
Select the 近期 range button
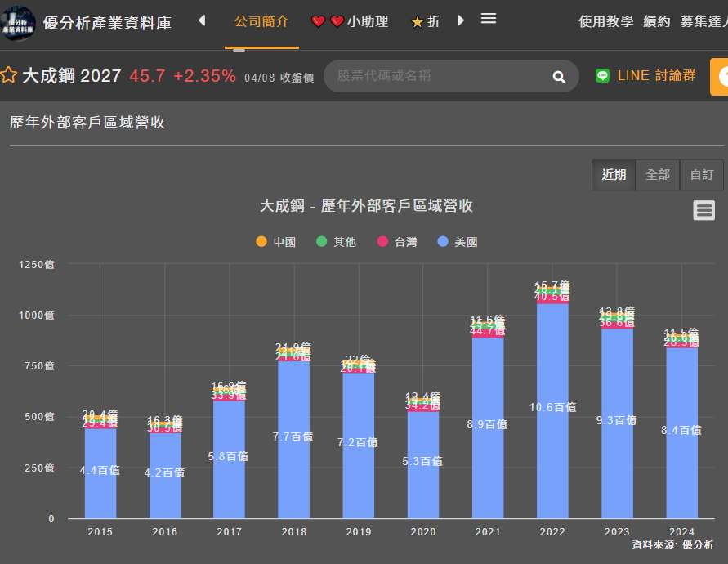click(614, 175)
